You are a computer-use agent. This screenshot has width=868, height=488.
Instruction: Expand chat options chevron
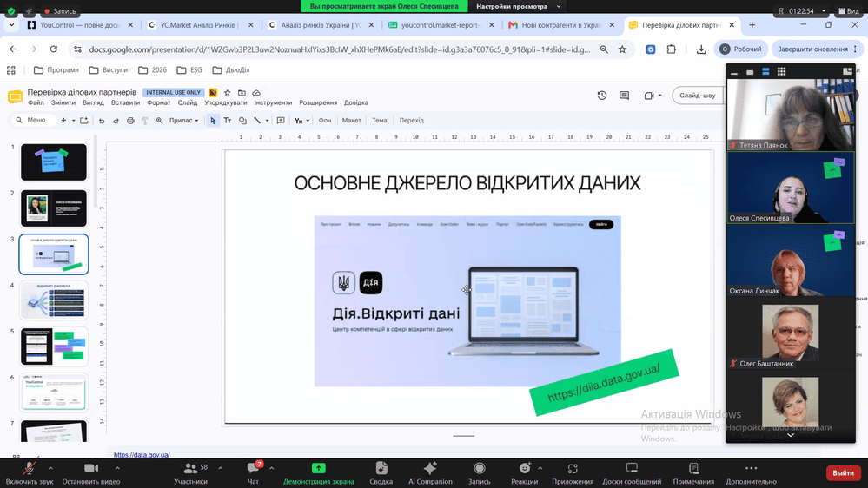coord(271,468)
